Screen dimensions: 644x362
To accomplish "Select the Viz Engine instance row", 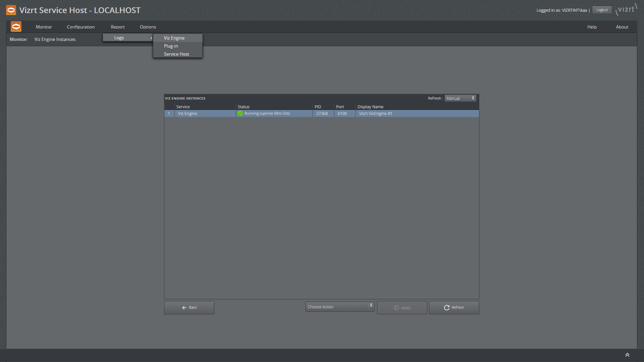I will (x=321, y=113).
